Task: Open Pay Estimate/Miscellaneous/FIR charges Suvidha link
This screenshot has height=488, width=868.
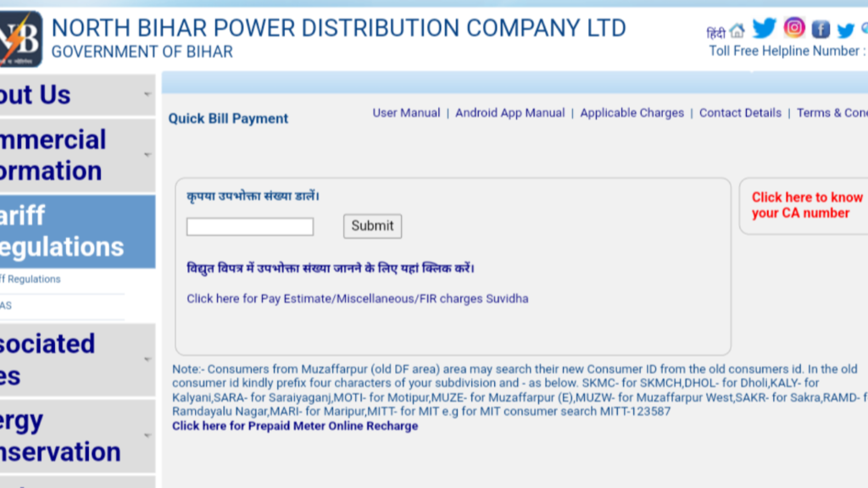Action: (358, 299)
